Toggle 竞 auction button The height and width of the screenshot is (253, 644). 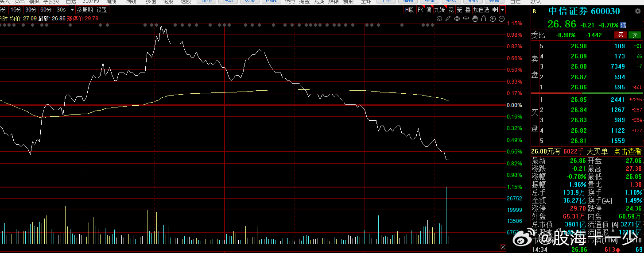pos(451,9)
